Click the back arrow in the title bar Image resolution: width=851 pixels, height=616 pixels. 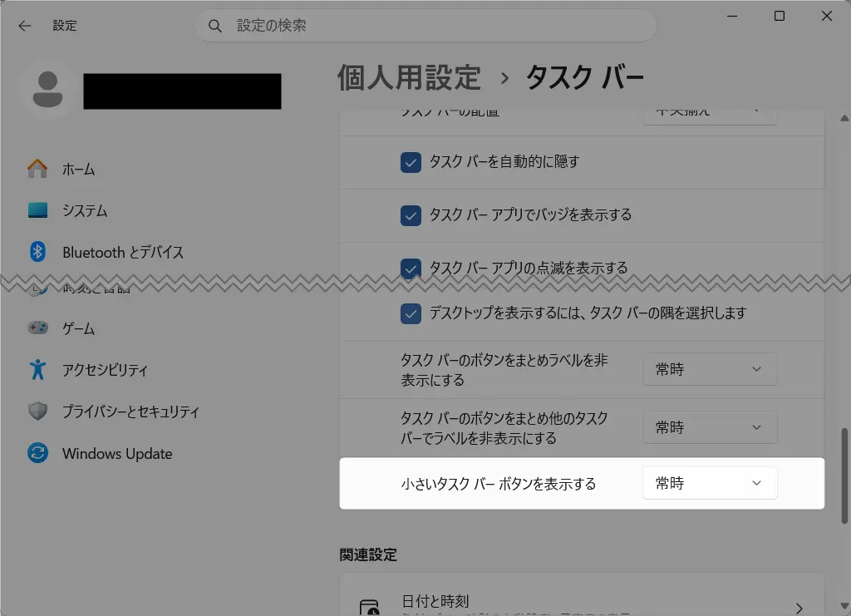coord(25,26)
